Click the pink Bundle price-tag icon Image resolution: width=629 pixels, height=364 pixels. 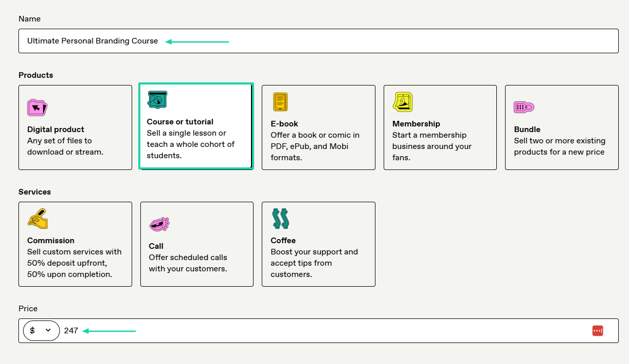point(524,107)
